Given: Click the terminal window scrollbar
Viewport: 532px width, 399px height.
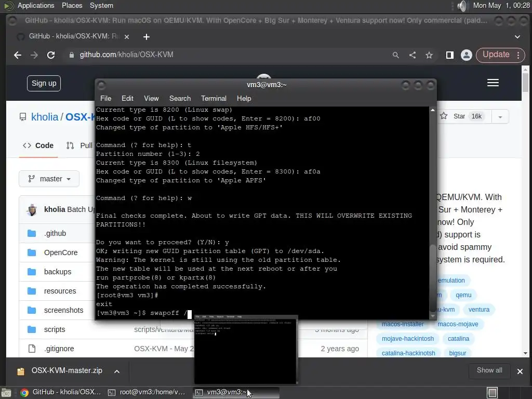Looking at the screenshot, I should point(433,278).
